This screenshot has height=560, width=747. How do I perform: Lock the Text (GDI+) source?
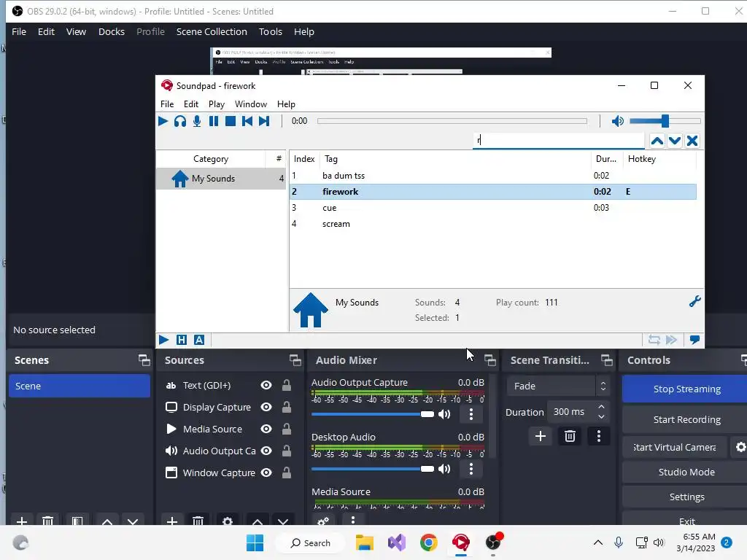click(x=286, y=385)
